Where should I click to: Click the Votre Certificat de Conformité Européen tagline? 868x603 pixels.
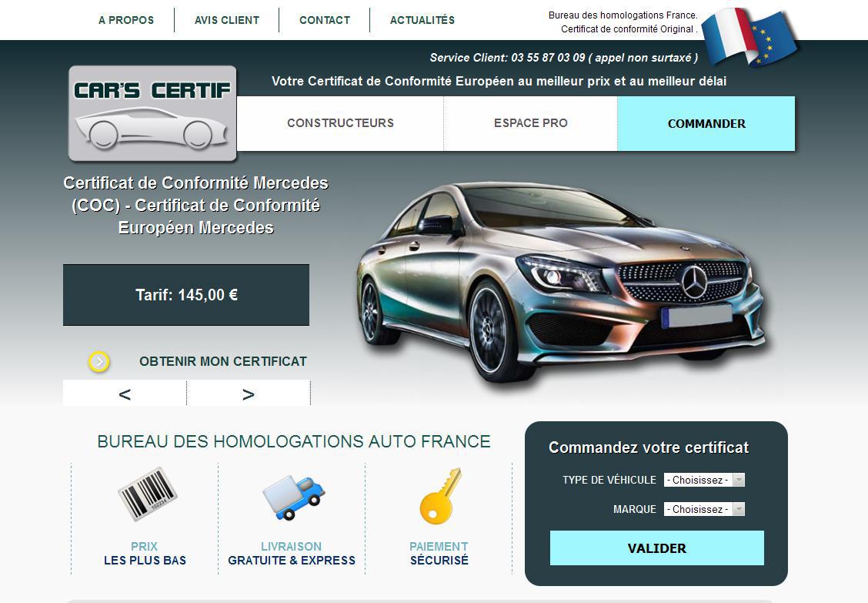(499, 82)
